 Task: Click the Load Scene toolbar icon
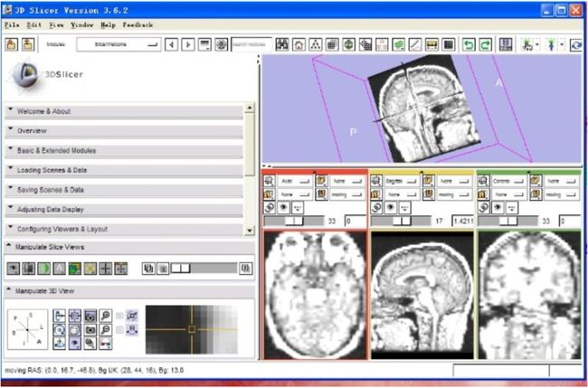pos(12,44)
